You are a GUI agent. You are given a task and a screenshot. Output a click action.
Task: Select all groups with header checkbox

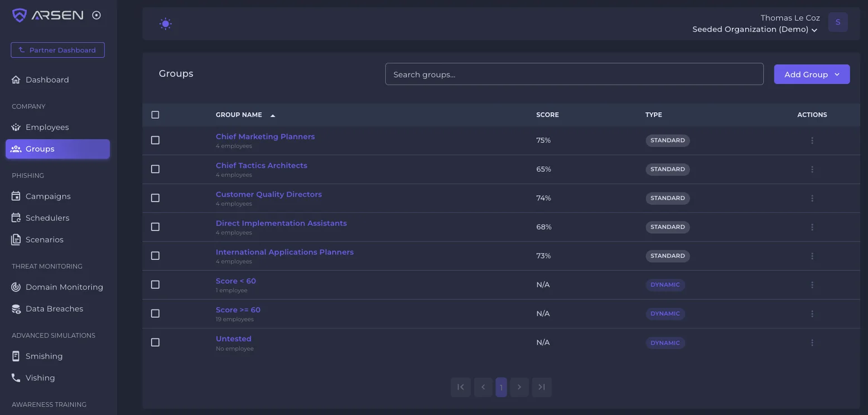tap(155, 115)
